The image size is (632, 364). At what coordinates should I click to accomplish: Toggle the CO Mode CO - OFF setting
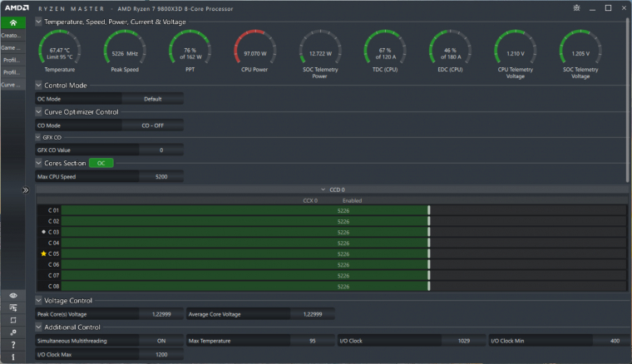[x=152, y=125]
